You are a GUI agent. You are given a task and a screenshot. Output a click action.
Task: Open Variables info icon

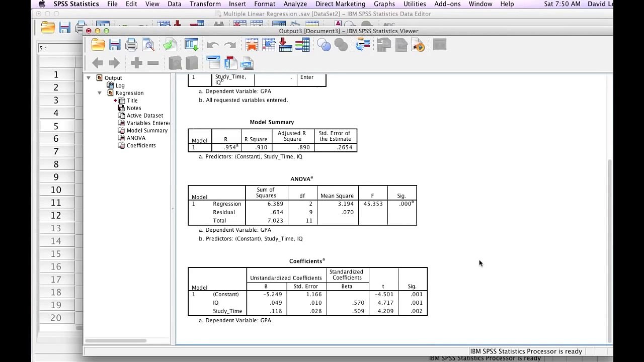[302, 45]
